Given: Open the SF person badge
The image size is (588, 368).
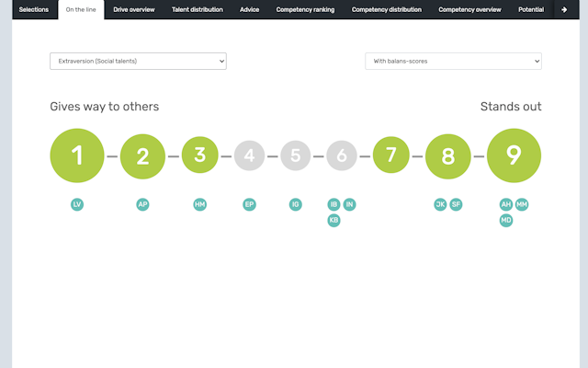Looking at the screenshot, I should point(456,204).
